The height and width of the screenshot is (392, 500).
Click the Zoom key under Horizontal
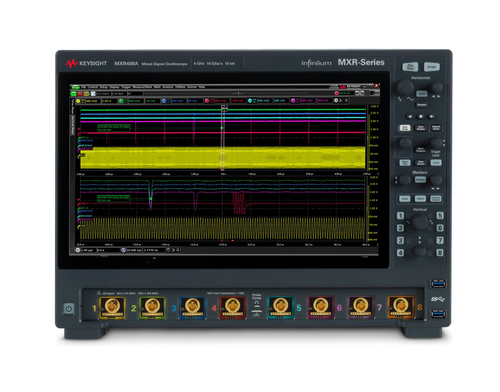(422, 94)
